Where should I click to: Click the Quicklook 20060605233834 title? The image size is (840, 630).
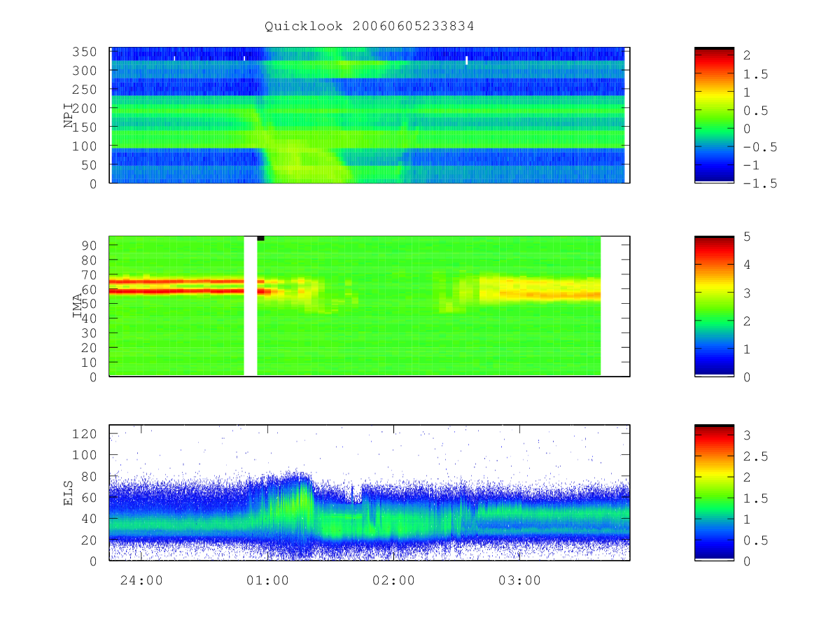370,27
